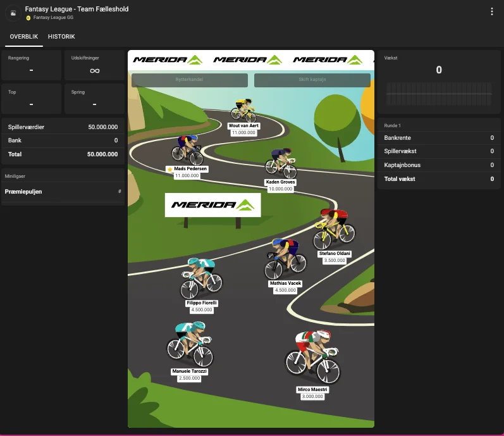This screenshot has height=436, width=504.
Task: Click Manuele Tarozzi name label
Action: tap(189, 371)
